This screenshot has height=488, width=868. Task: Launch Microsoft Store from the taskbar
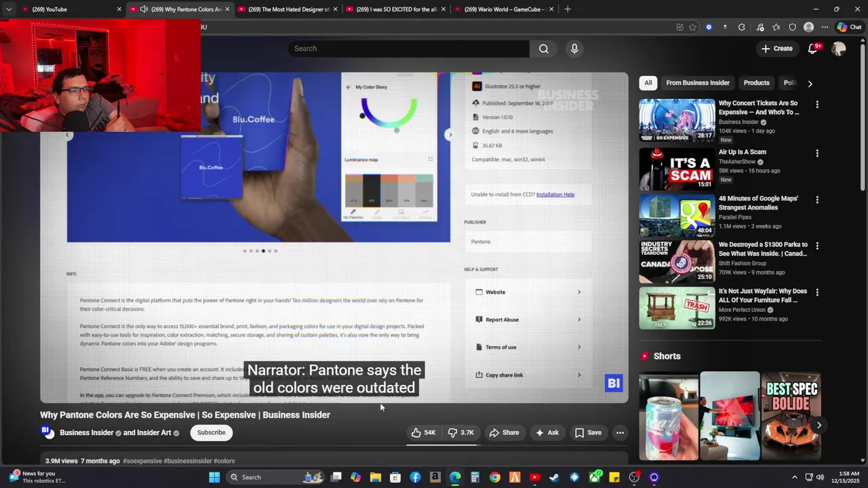pos(395,477)
